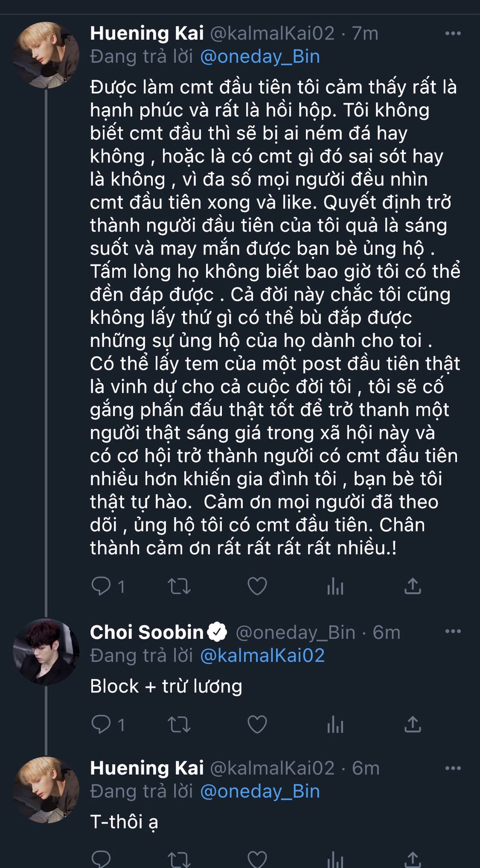Viewport: 480px width, 868px height.
Task: Retweet Choi Soobin's 'Block + trừ lương' tweet
Action: tap(179, 725)
